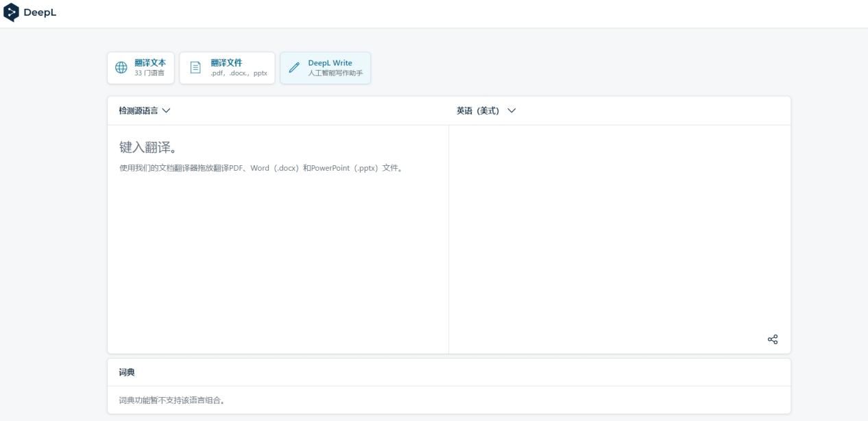This screenshot has width=868, height=421.
Task: Click the document icon on 翻译文件 tab
Action: click(195, 67)
